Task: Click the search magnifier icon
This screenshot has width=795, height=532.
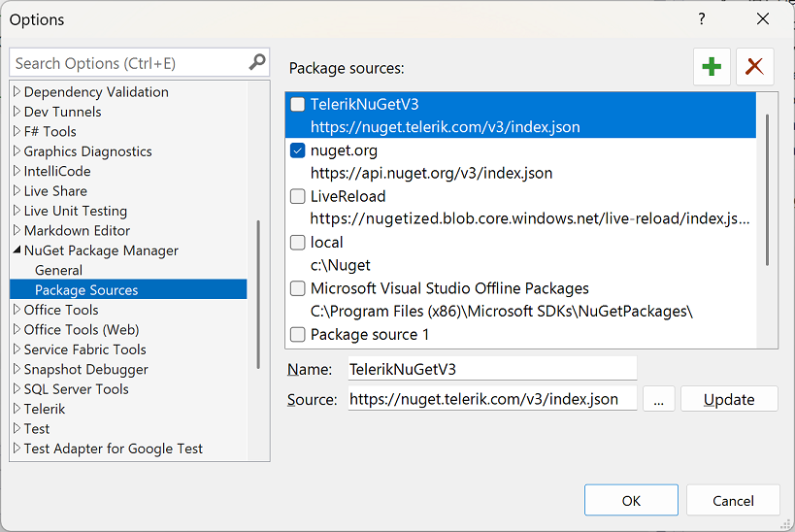Action: [x=257, y=62]
